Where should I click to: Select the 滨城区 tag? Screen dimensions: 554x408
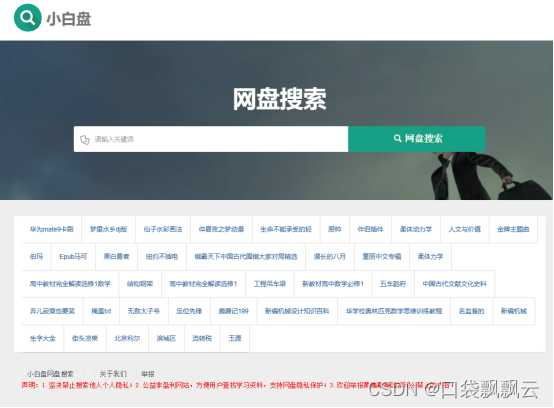click(x=166, y=338)
